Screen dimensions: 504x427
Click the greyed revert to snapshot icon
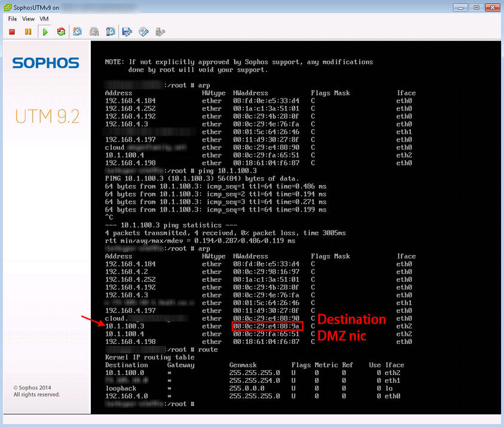(x=94, y=32)
